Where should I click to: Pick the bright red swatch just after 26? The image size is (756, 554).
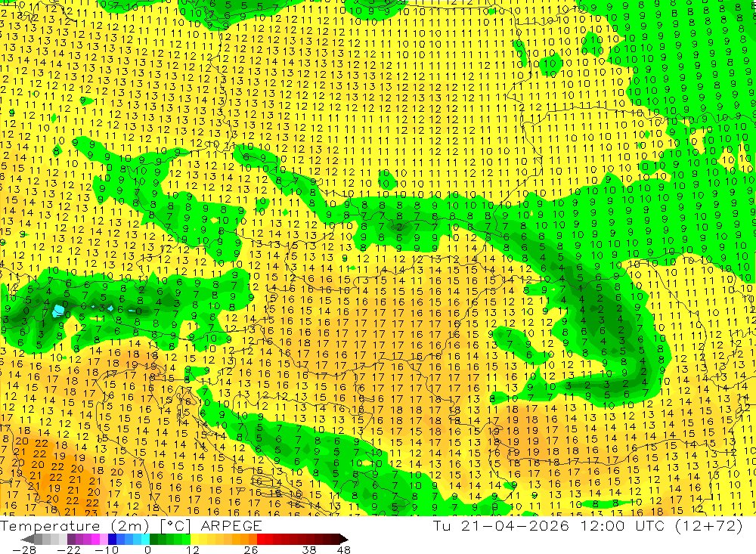tap(261, 539)
